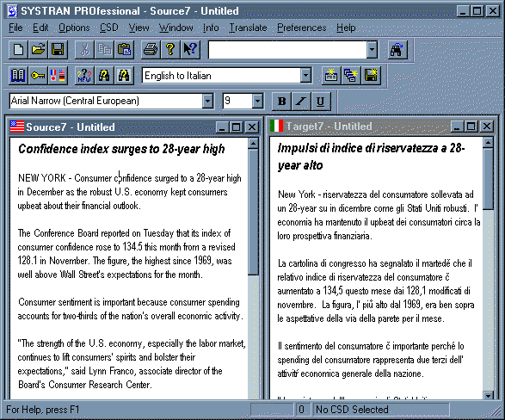Toggle Underline formatting
Screen dimensions: 505x420
(320, 102)
